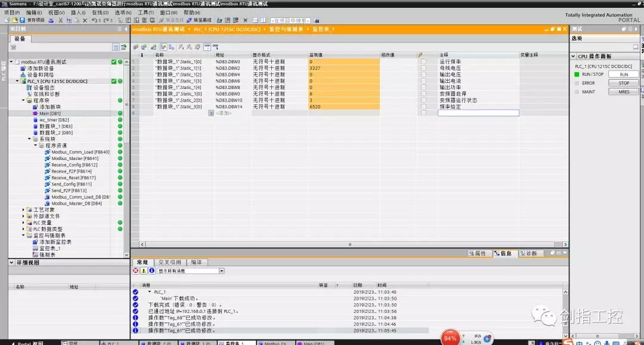The image size is (644, 345).
Task: Tick the checkbox in the 运行频率 row
Action: pyautogui.click(x=423, y=61)
